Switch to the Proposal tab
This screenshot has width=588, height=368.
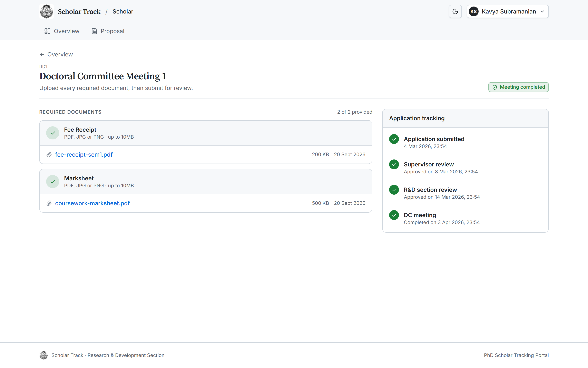108,31
